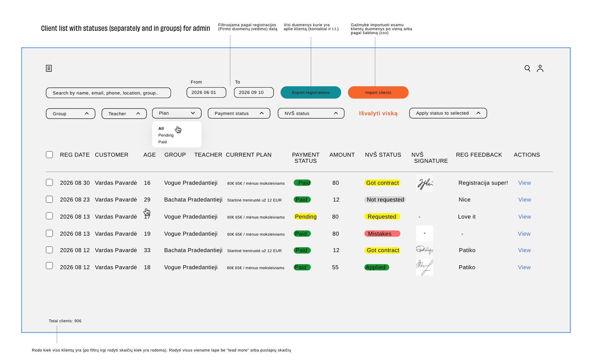Expand the Group filter dropdown
The width and height of the screenshot is (593, 364).
coord(70,113)
